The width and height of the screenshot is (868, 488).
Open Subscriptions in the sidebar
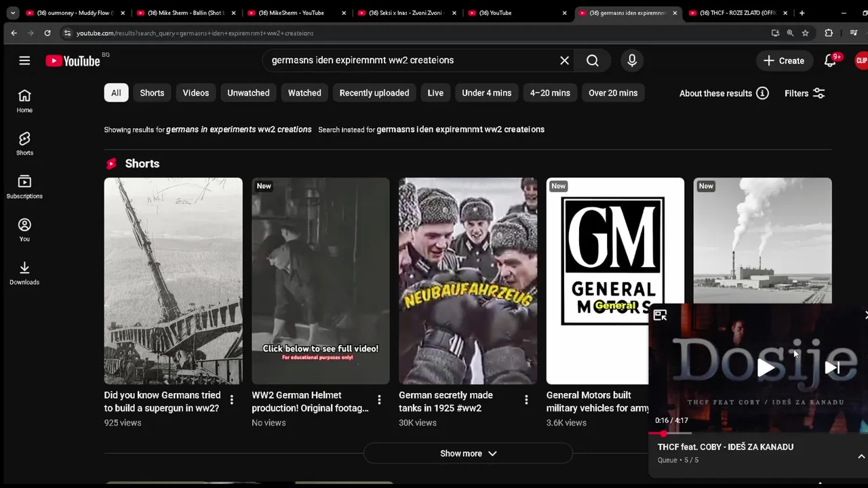coord(24,187)
